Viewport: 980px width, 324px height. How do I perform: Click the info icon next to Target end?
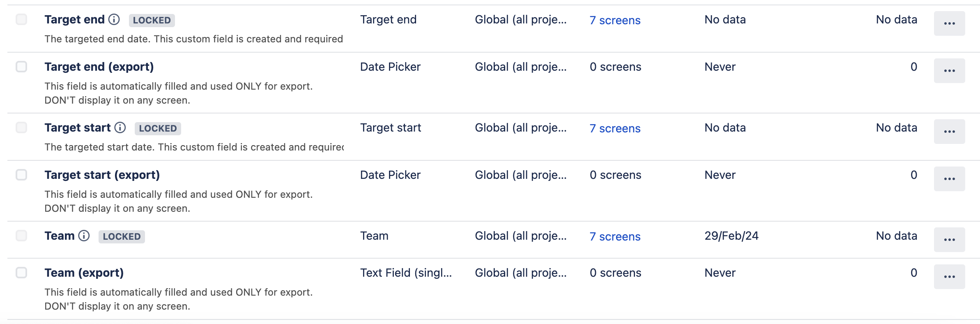click(114, 19)
